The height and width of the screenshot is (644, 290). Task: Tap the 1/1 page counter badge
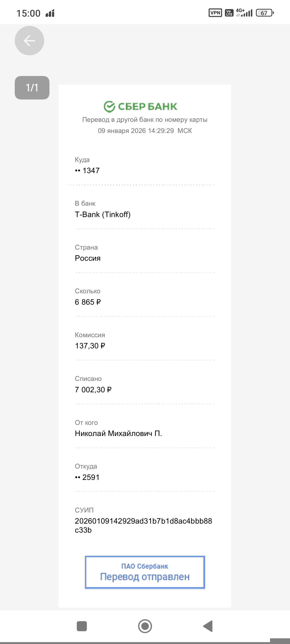[32, 88]
